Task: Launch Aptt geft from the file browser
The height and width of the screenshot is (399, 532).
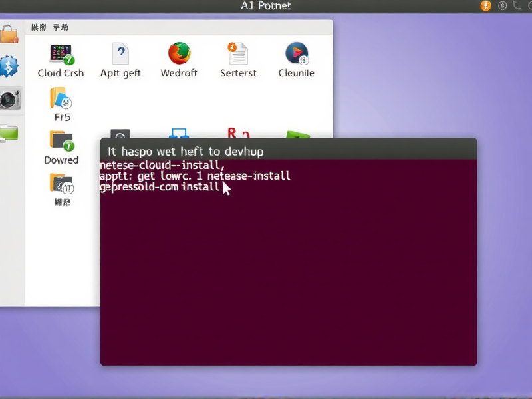Action: click(120, 57)
